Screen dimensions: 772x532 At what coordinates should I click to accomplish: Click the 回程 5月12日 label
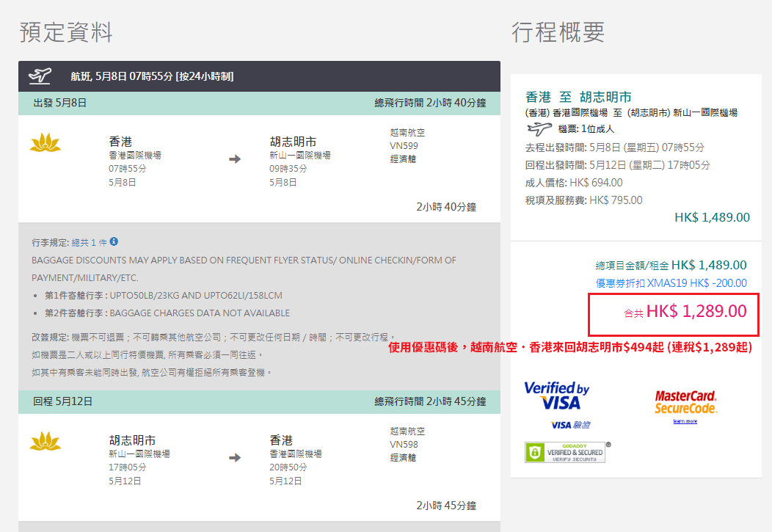(62, 401)
